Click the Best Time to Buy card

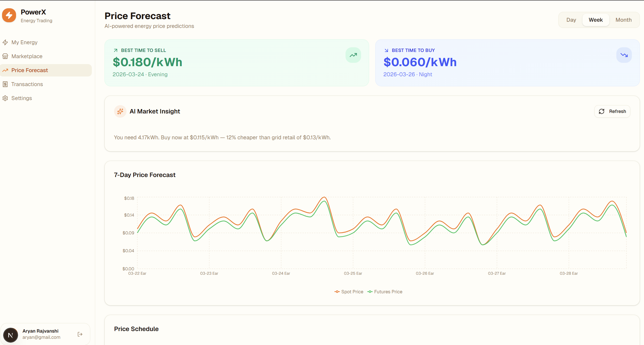tap(507, 63)
